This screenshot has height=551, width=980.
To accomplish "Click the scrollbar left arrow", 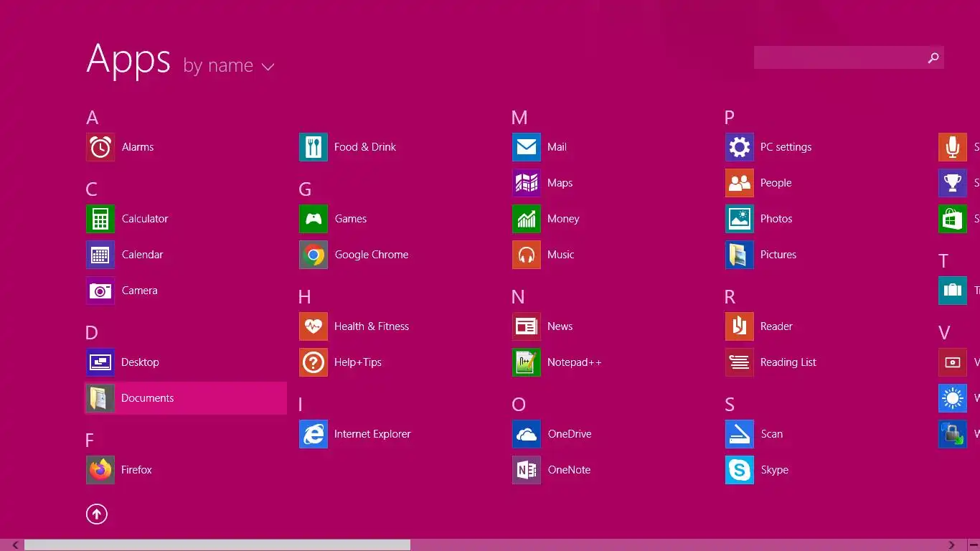I will point(15,545).
